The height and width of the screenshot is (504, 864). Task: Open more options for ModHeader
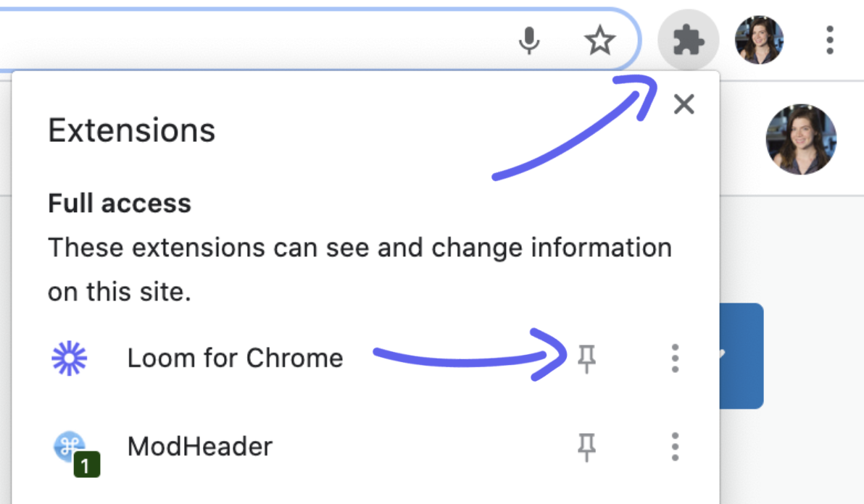click(675, 447)
